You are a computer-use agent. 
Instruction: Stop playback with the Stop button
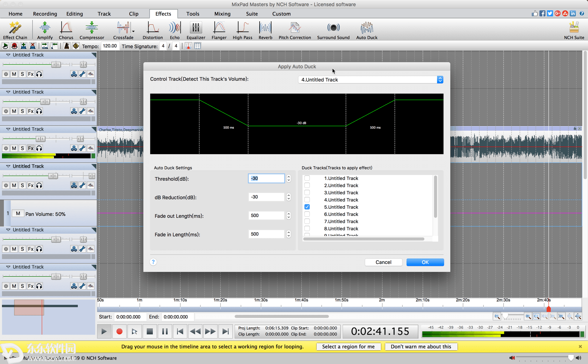click(150, 331)
